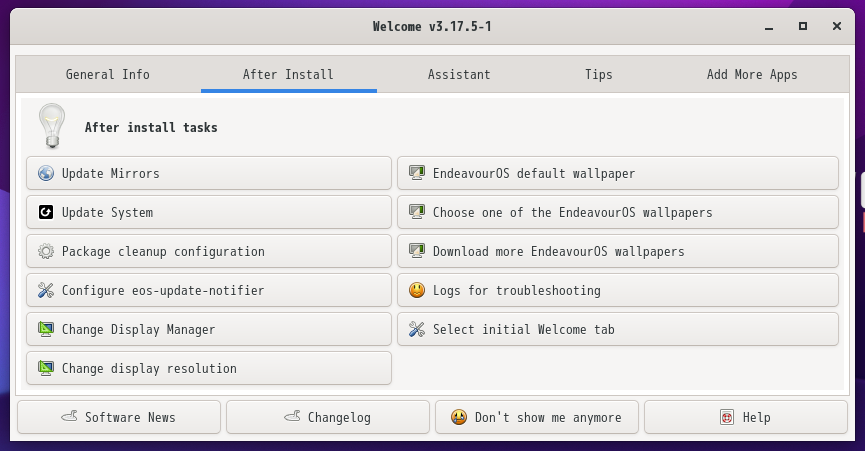The image size is (865, 451).
Task: Click the wallpaper icon for EndeavourOS default wallpaper
Action: (417, 173)
